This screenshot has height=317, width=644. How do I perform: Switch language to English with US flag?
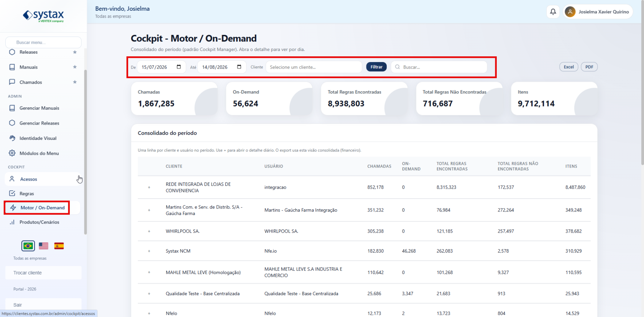pos(44,246)
